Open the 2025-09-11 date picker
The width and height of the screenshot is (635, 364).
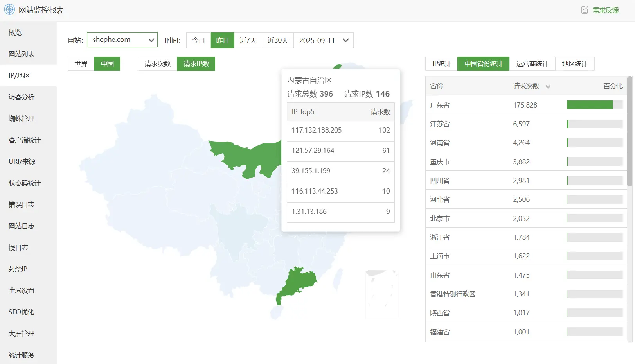tap(323, 40)
